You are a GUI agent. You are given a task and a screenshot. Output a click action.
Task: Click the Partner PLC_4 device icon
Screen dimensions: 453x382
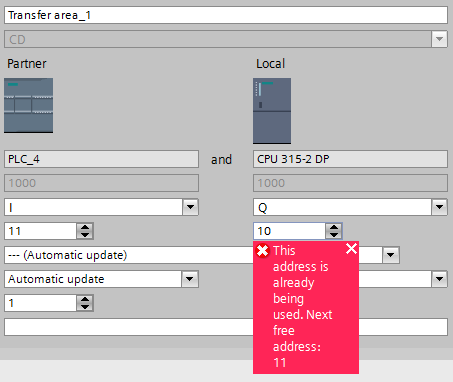pyautogui.click(x=28, y=105)
